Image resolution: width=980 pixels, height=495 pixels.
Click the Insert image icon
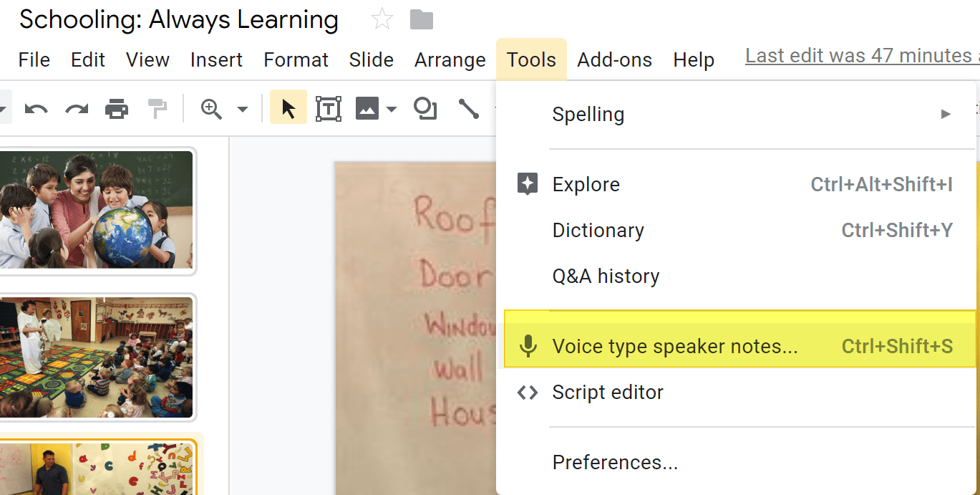click(x=367, y=109)
